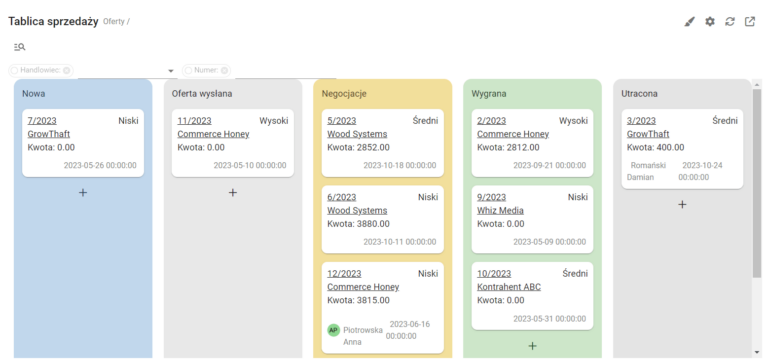Click date 2023-05-10 on card 11/2023
768x360 pixels.
[x=250, y=166]
